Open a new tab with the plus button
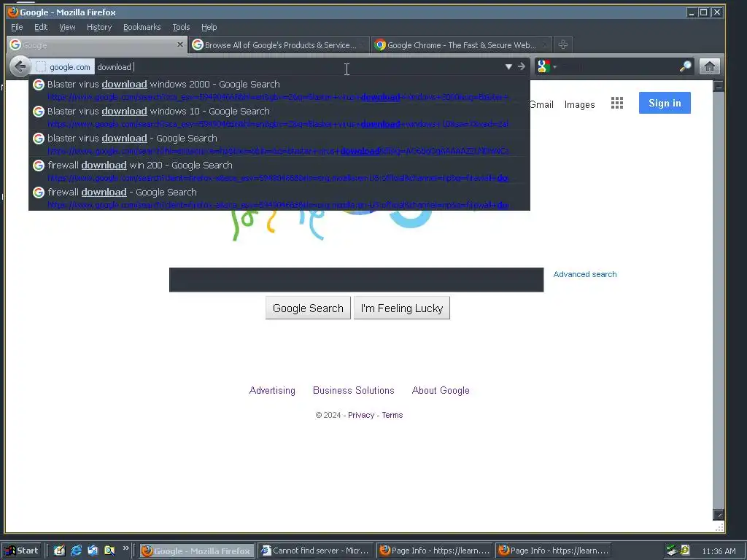 pyautogui.click(x=563, y=44)
